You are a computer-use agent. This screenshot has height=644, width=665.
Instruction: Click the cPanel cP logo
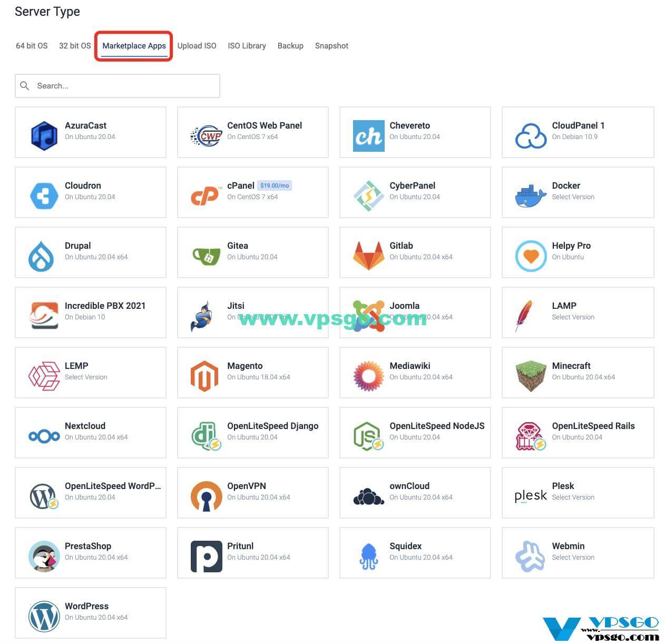(x=205, y=196)
